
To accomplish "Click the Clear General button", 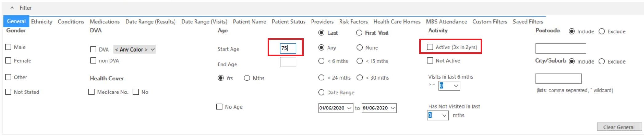I will tap(619, 127).
